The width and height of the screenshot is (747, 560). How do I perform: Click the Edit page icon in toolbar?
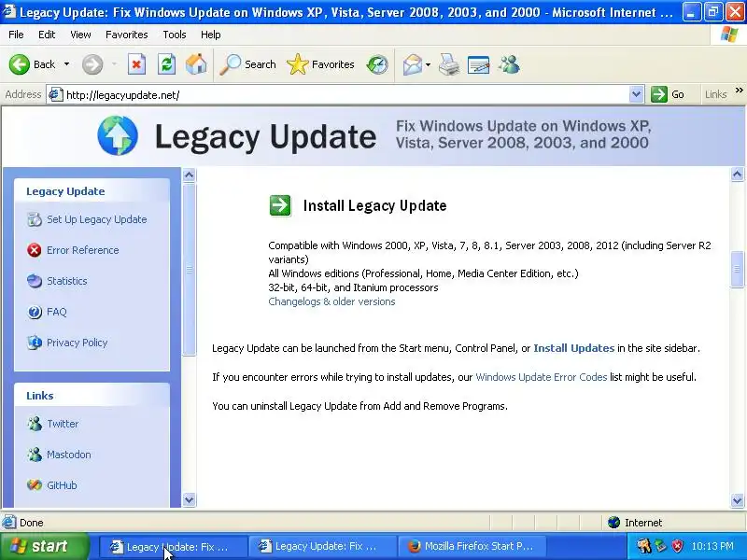click(x=479, y=64)
